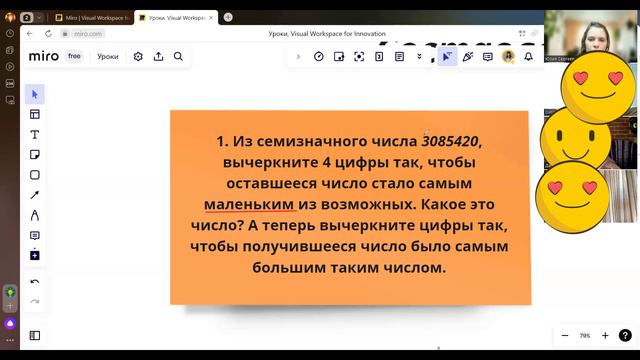Select the Shape tool
This screenshot has width=640, height=360.
click(x=35, y=175)
